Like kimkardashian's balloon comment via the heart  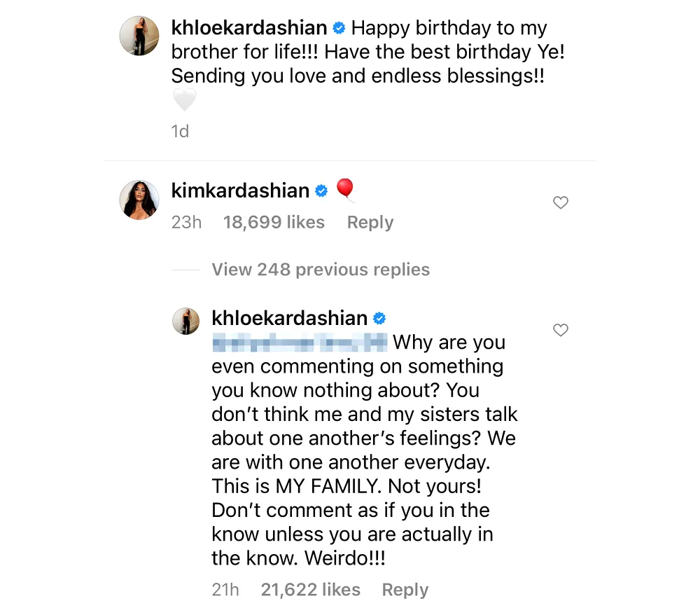click(x=560, y=202)
